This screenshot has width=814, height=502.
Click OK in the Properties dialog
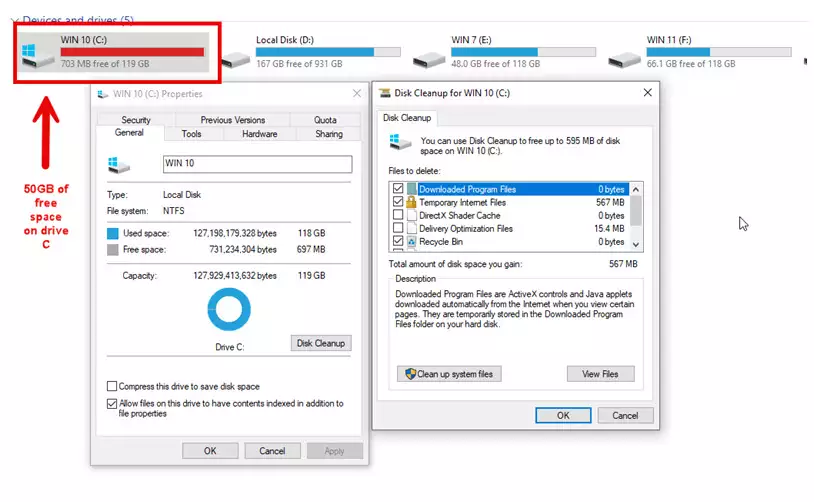click(210, 451)
